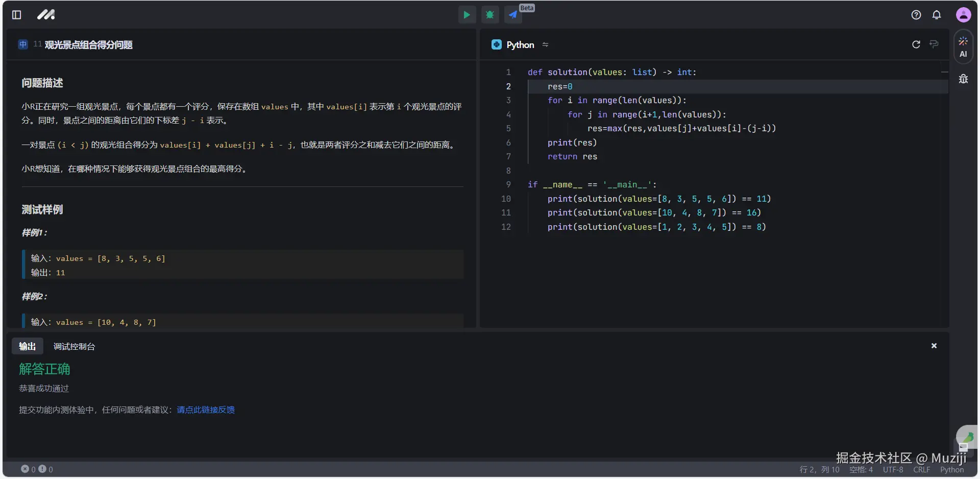This screenshot has height=479, width=980.
Task: Change file encoding UTF-8 in status bar
Action: pos(893,469)
